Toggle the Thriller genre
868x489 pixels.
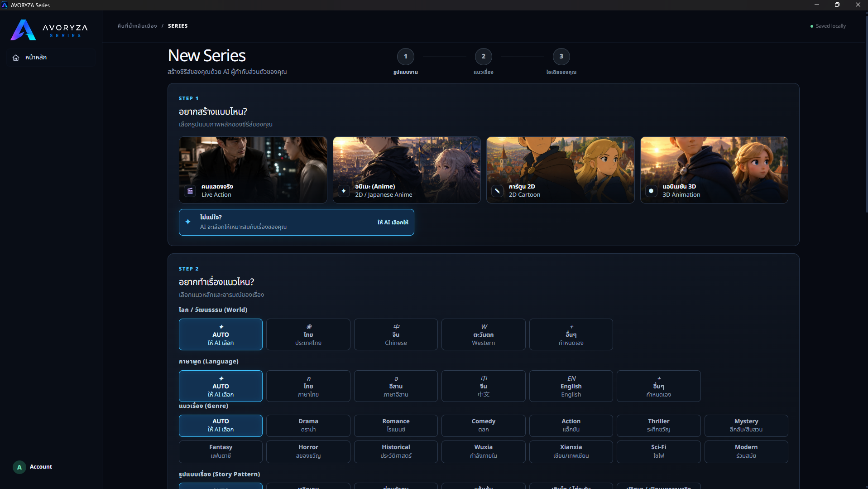tap(659, 426)
